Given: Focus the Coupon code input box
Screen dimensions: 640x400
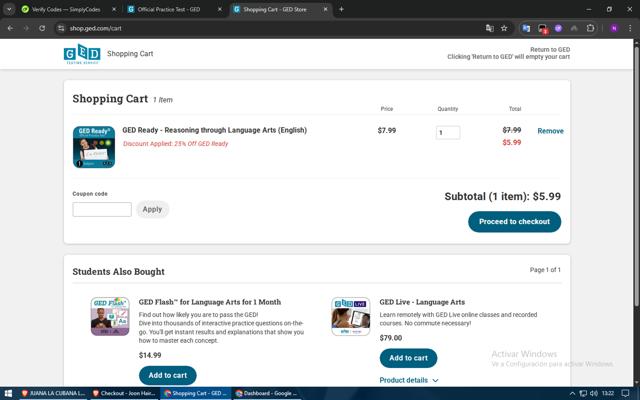Looking at the screenshot, I should [x=102, y=209].
